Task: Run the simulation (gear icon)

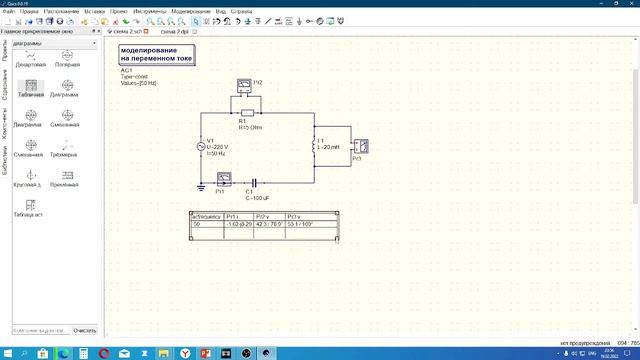Action: click(320, 21)
